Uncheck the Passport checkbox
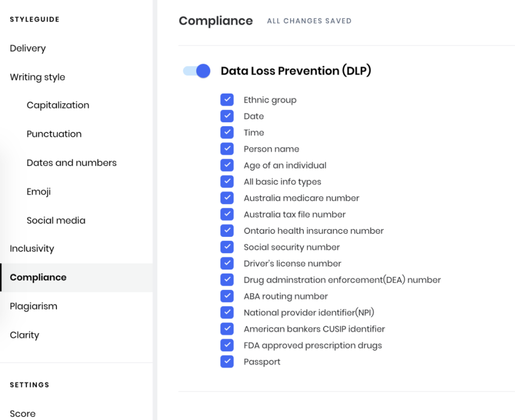 click(227, 362)
